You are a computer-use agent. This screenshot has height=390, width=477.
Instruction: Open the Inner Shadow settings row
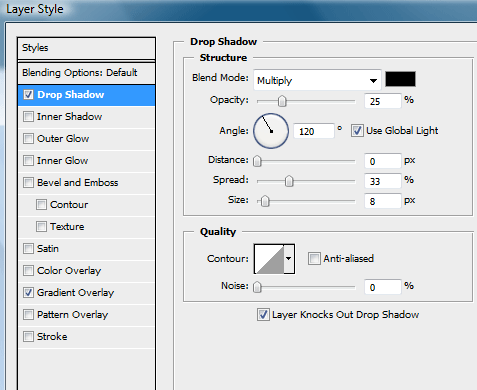coord(86,117)
